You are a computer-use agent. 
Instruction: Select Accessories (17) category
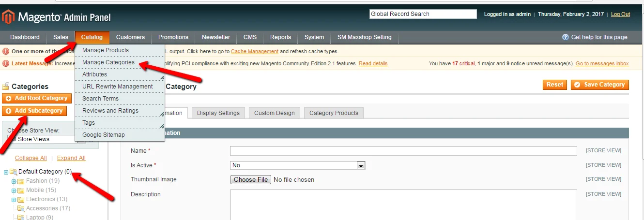click(48, 208)
